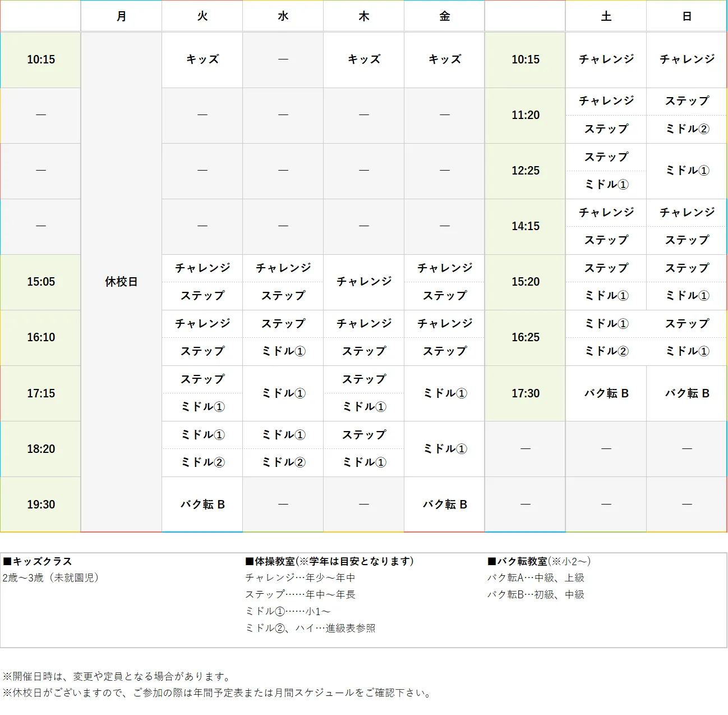Image resolution: width=728 pixels, height=715 pixels.
Task: Select the ステップ class on Sunday 11:20
Action: pos(686,102)
